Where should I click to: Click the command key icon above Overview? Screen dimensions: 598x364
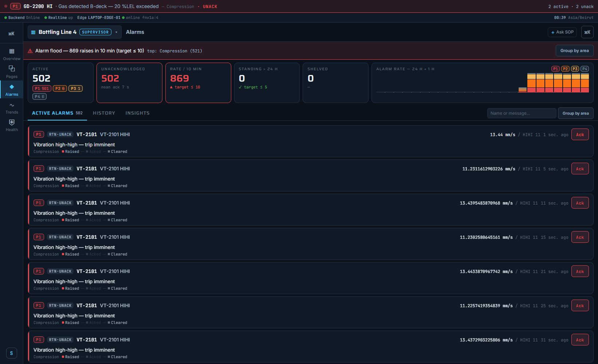(x=11, y=33)
